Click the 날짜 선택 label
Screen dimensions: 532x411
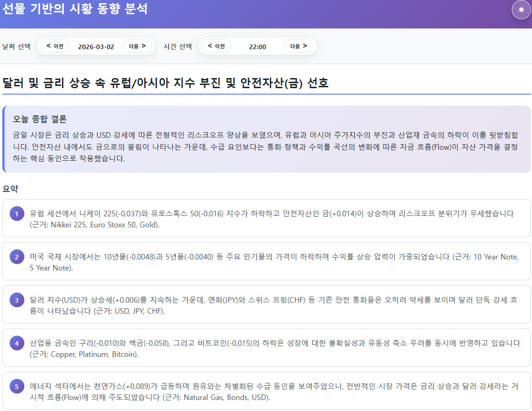17,46
